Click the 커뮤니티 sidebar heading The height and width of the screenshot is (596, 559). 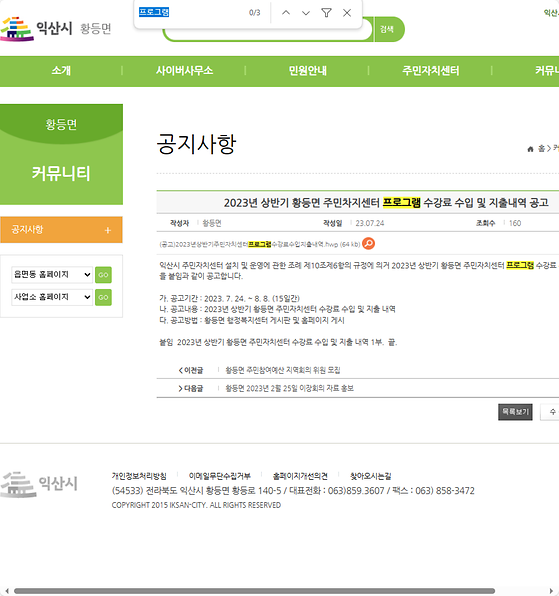pyautogui.click(x=61, y=173)
